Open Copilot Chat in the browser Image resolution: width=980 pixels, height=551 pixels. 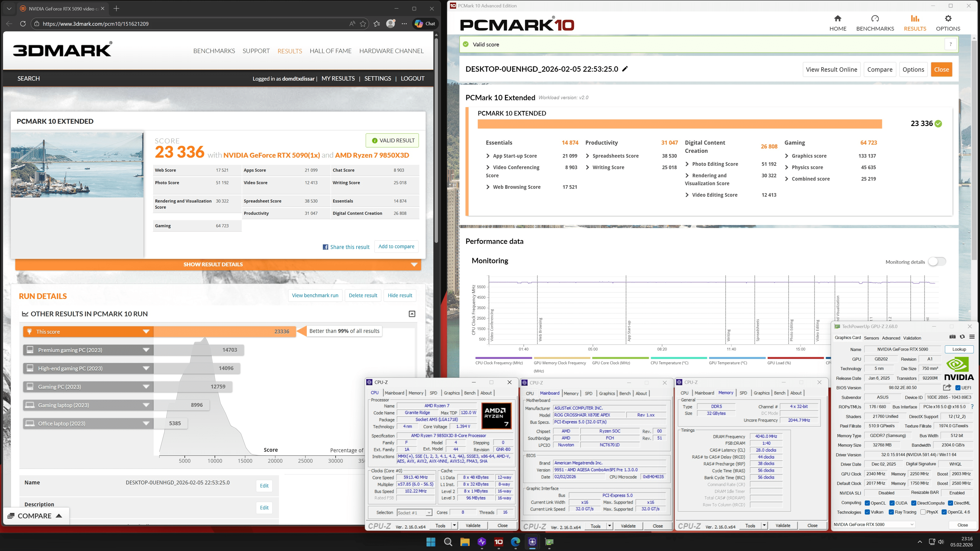(425, 23)
